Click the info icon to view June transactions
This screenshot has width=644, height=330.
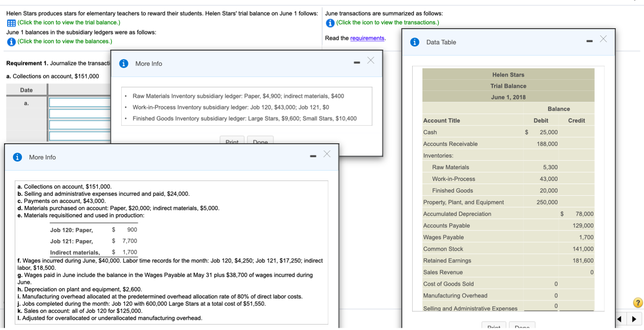(329, 22)
